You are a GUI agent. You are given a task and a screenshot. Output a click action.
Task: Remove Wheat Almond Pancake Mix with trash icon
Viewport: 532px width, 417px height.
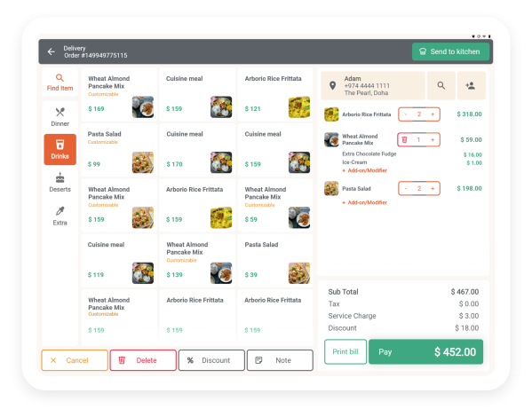click(404, 139)
